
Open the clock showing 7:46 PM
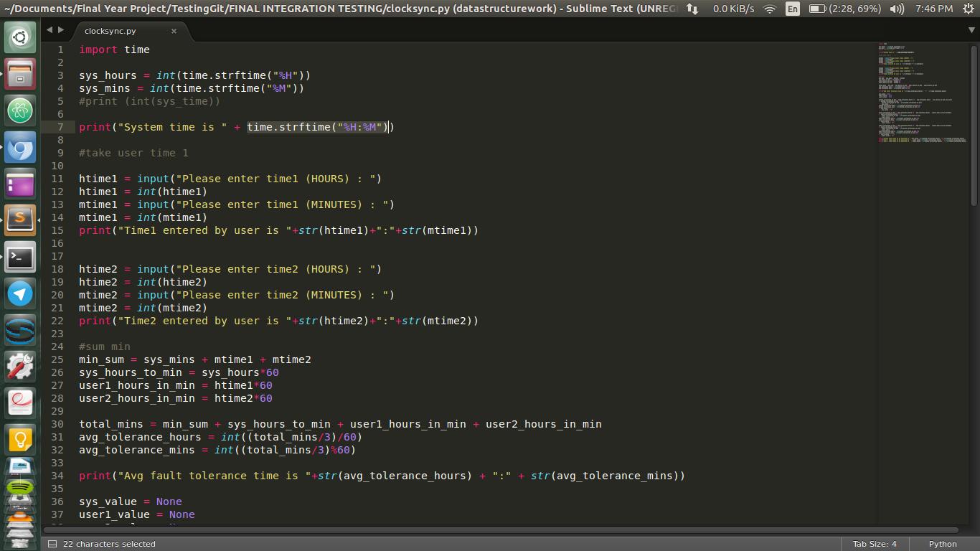934,9
